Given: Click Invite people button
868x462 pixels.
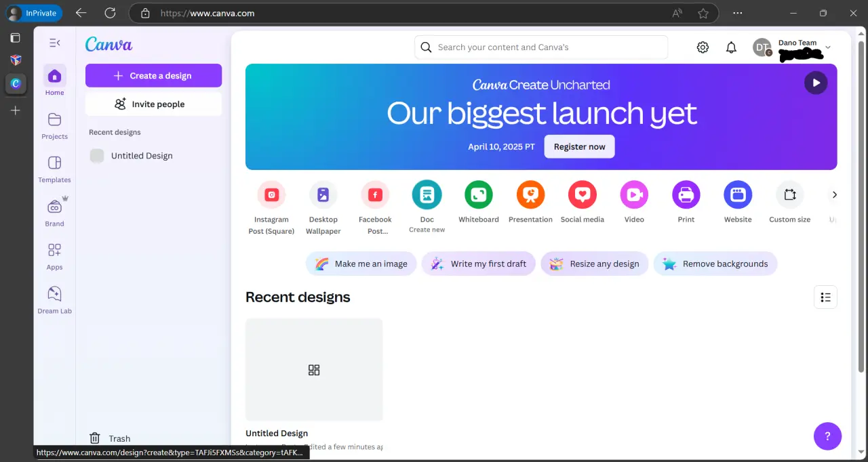Looking at the screenshot, I should (x=153, y=104).
